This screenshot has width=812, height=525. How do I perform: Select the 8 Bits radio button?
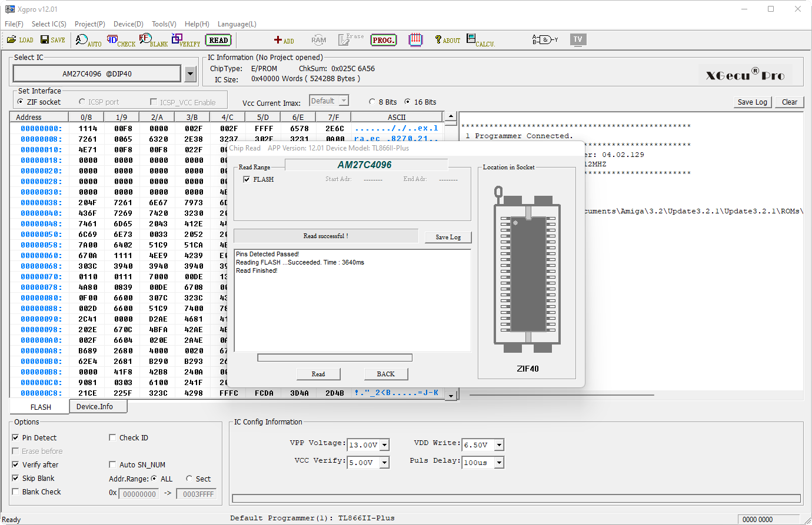(x=372, y=102)
